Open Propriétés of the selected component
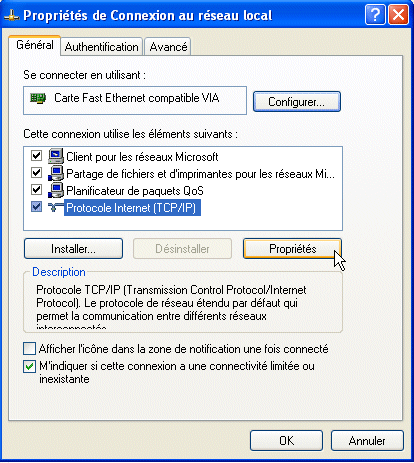414x463 pixels. (x=292, y=249)
